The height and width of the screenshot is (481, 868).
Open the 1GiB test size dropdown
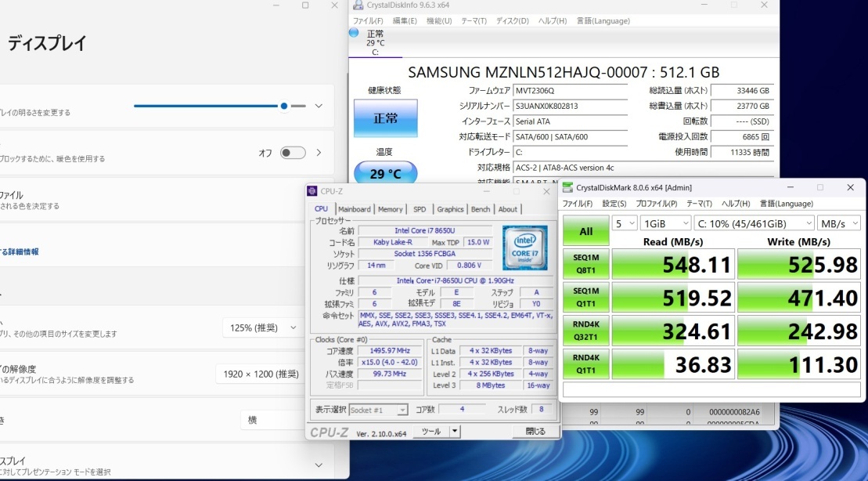pyautogui.click(x=665, y=223)
